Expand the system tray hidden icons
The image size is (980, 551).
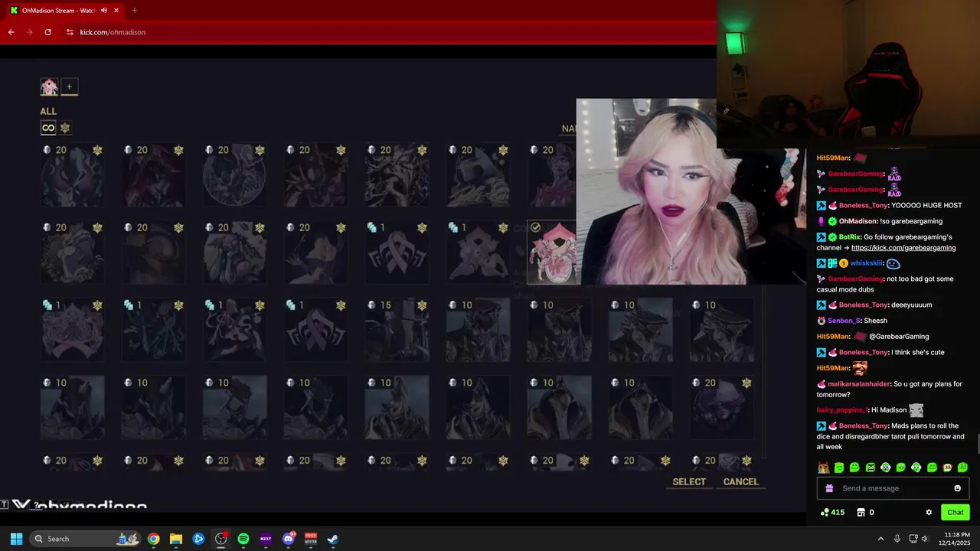pyautogui.click(x=880, y=539)
